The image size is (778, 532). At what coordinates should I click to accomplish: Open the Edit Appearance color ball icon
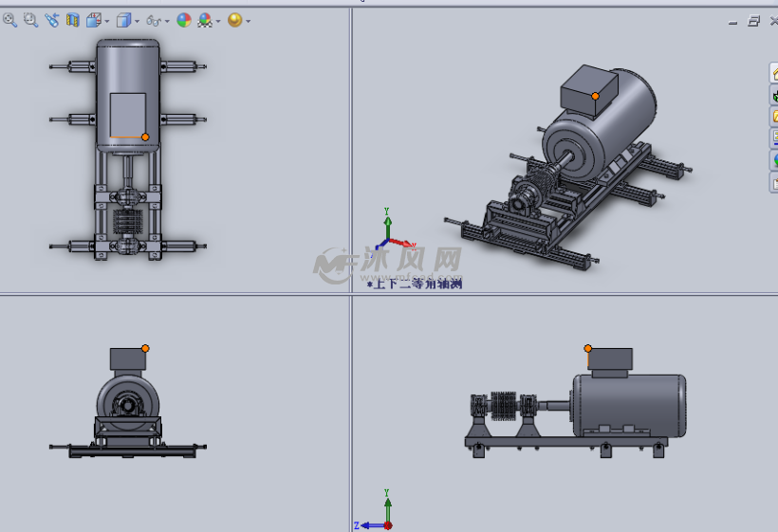pyautogui.click(x=184, y=20)
